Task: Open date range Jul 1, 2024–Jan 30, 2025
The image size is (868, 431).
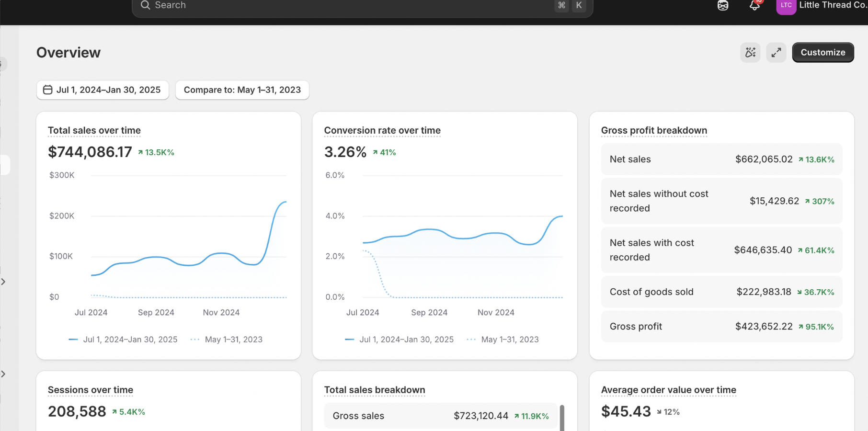Action: click(103, 90)
